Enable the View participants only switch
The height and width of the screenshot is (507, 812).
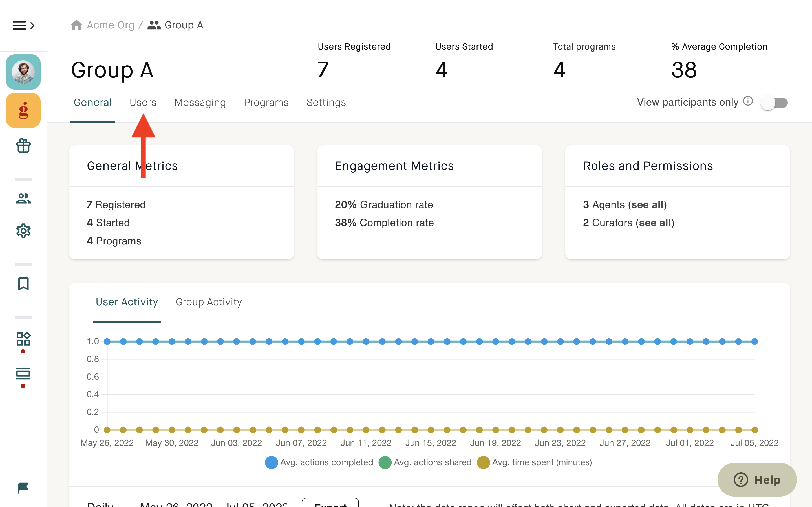[x=774, y=103]
